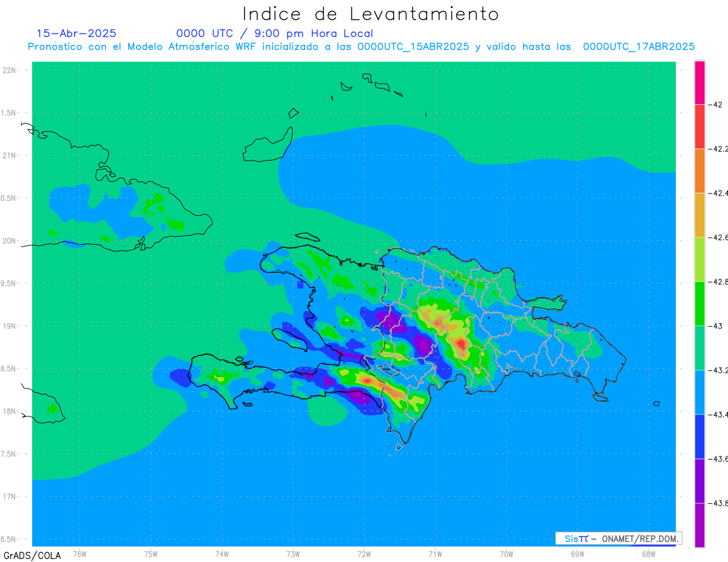Click the '-42.2' colorbar label
The width and height of the screenshot is (728, 562).
(718, 149)
